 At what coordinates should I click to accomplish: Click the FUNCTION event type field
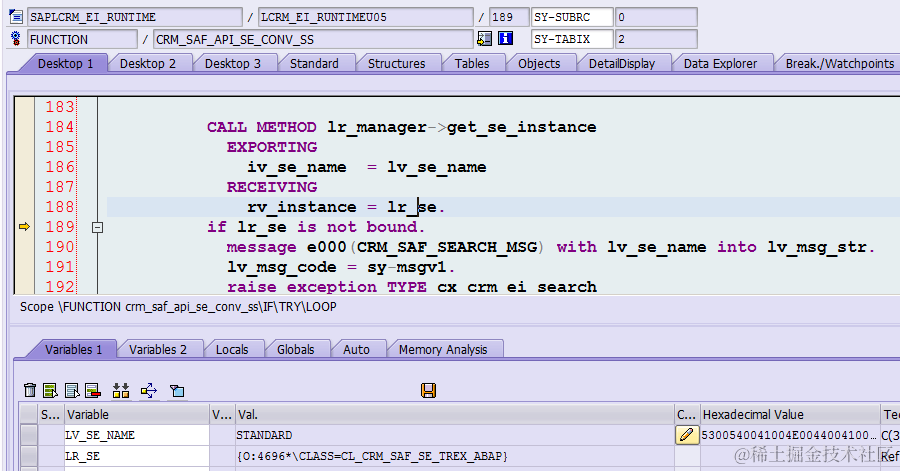[82, 39]
